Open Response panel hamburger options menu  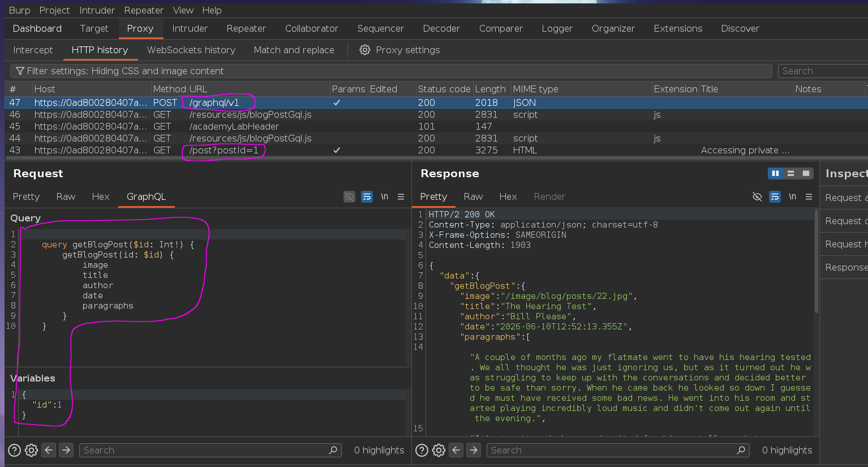809,196
